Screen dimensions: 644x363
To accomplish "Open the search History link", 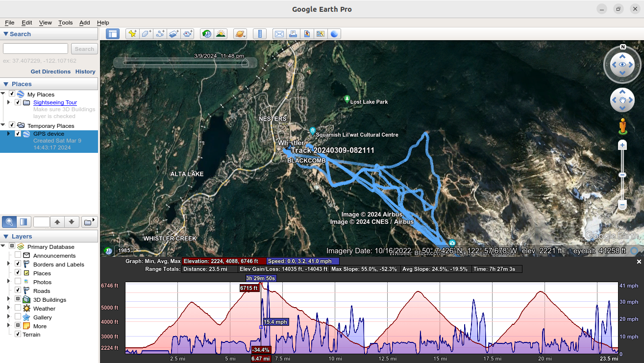I will (85, 72).
